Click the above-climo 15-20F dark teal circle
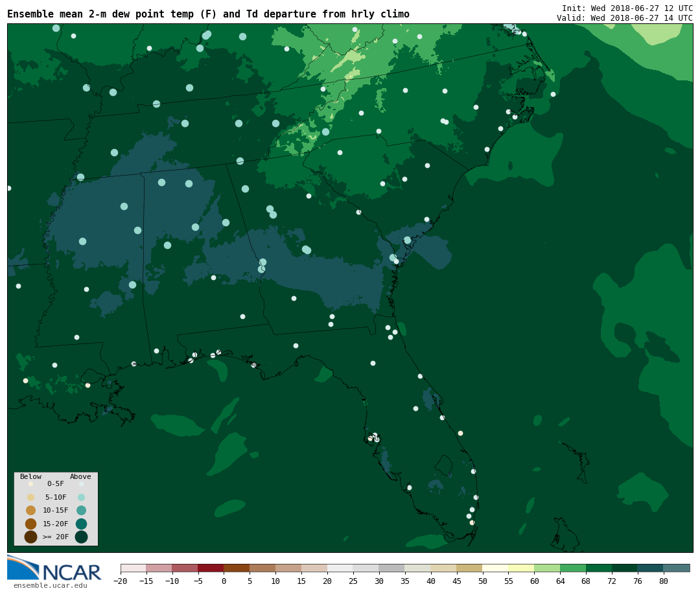The image size is (700, 593). (x=81, y=524)
